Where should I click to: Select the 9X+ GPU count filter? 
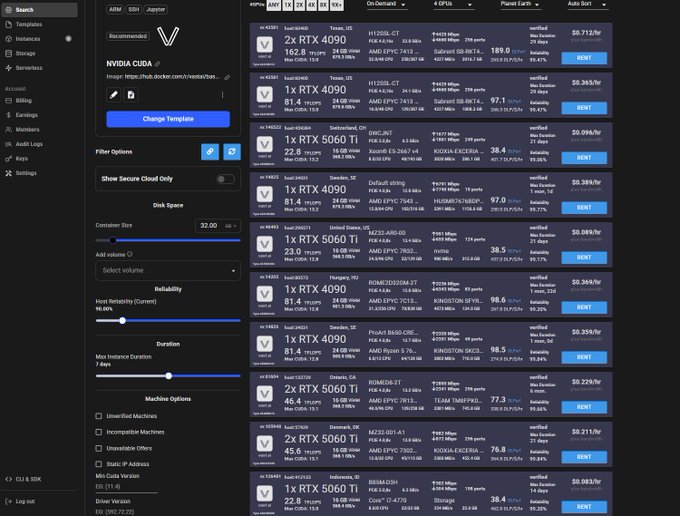coord(337,5)
